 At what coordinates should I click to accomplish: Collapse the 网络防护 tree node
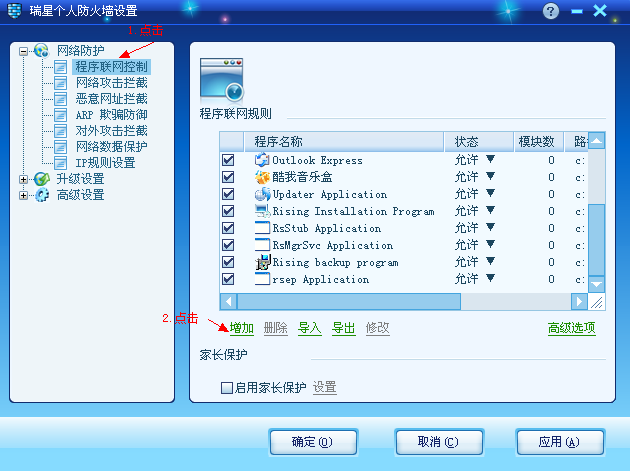pos(23,51)
